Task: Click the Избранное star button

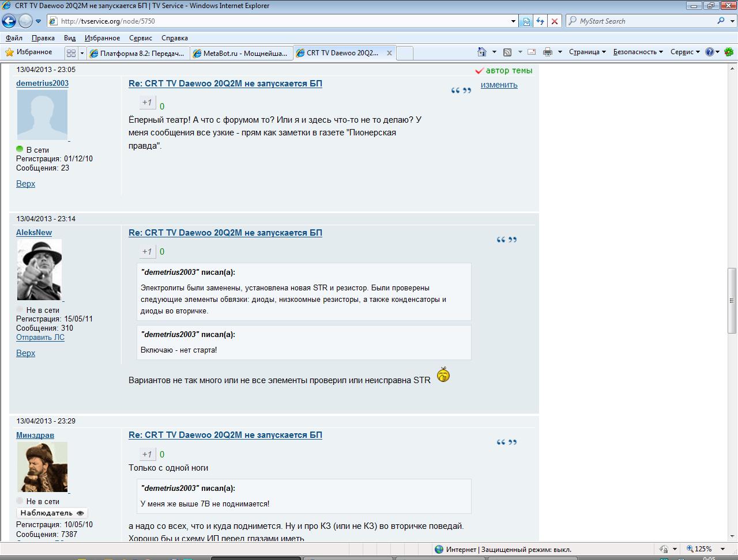Action: coord(29,52)
